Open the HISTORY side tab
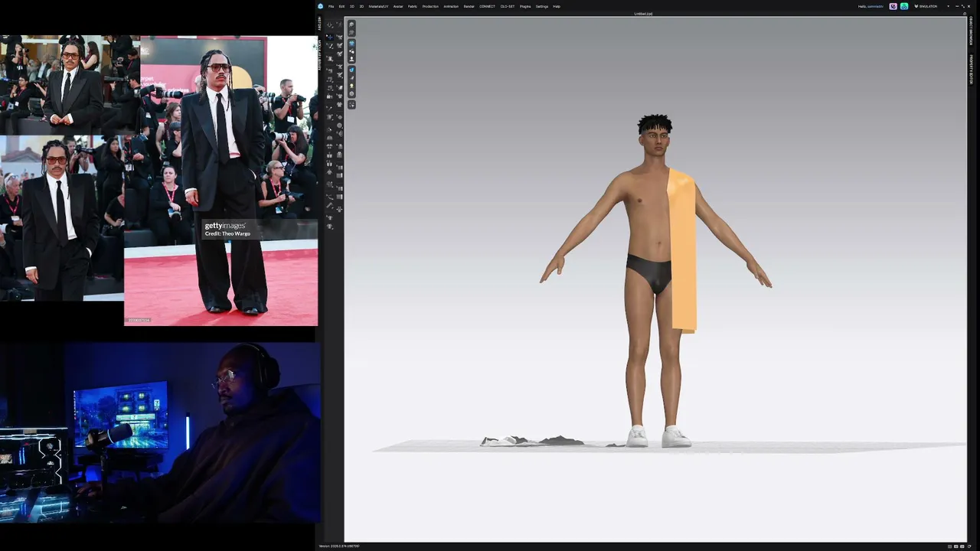This screenshot has height=551, width=980. coord(320,23)
